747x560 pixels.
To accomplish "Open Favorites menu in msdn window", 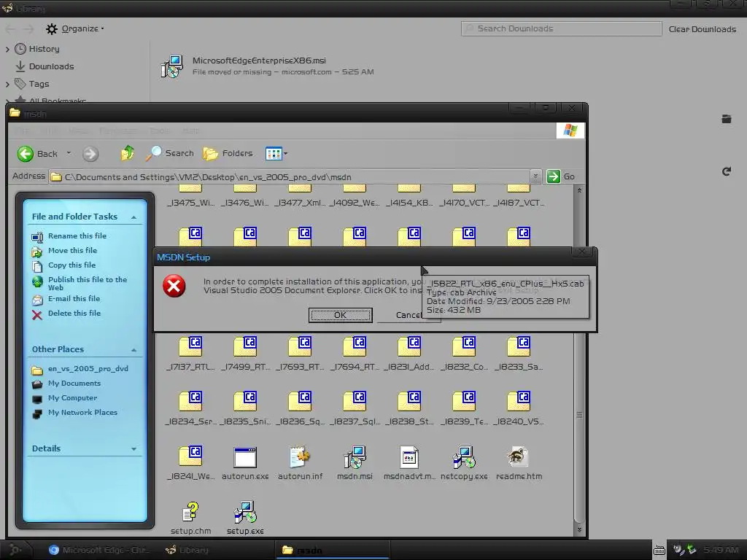I will pos(118,131).
